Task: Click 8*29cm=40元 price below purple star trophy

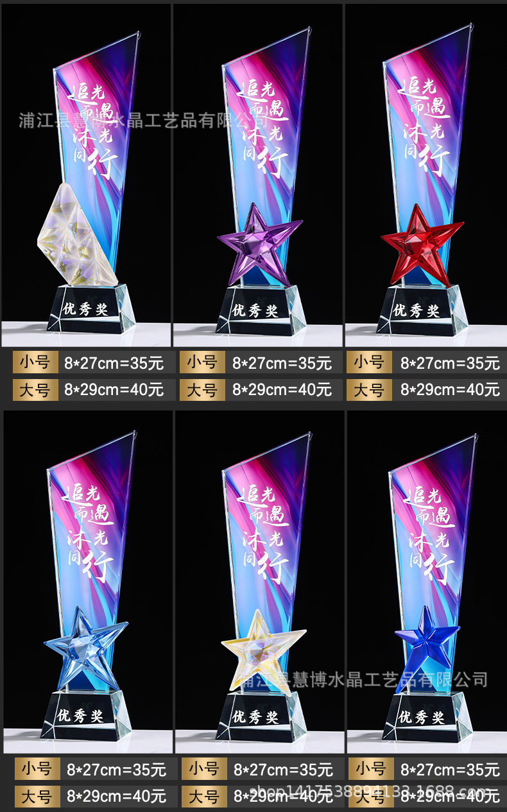Action: [282, 389]
